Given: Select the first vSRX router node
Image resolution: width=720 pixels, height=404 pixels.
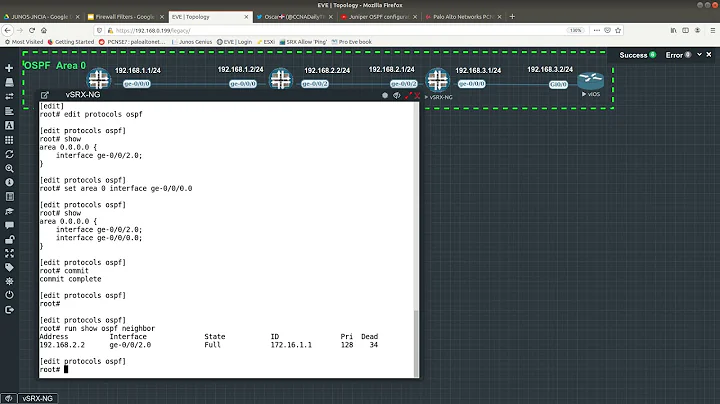Looking at the screenshot, I should point(99,79).
